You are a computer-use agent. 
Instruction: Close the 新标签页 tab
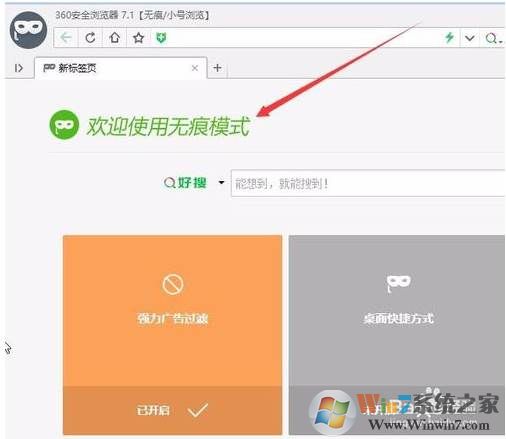tap(195, 68)
